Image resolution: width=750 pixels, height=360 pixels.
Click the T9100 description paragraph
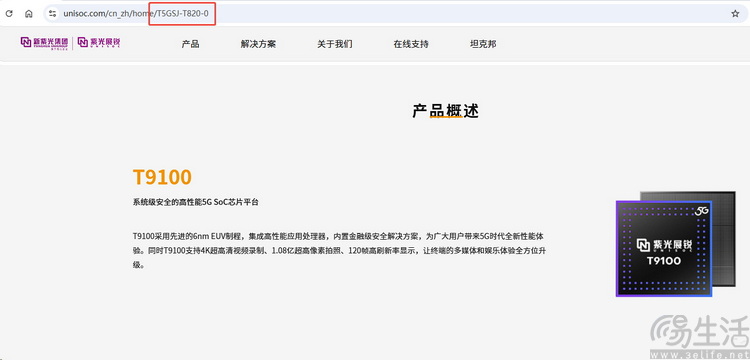pyautogui.click(x=339, y=251)
